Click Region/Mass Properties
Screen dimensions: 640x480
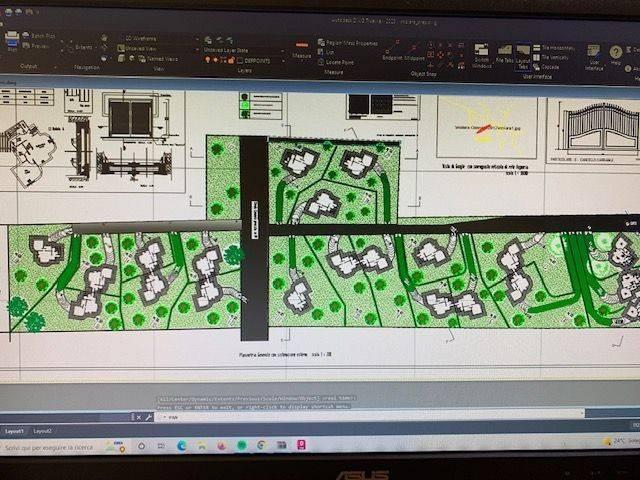(346, 43)
